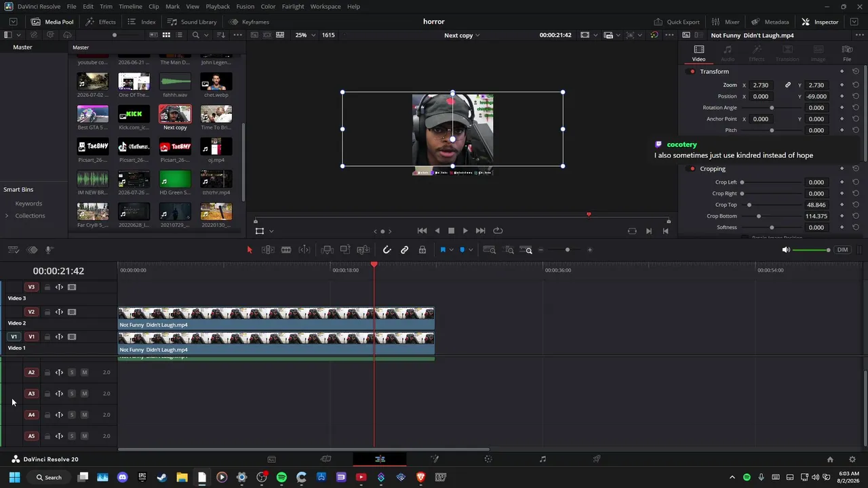Image resolution: width=868 pixels, height=488 pixels.
Task: Toggle timeline Snapping magnet icon
Action: pos(387,250)
